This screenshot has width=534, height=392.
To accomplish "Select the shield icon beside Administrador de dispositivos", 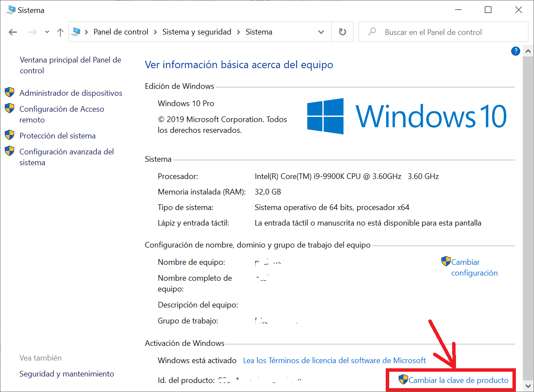I will tap(9, 92).
